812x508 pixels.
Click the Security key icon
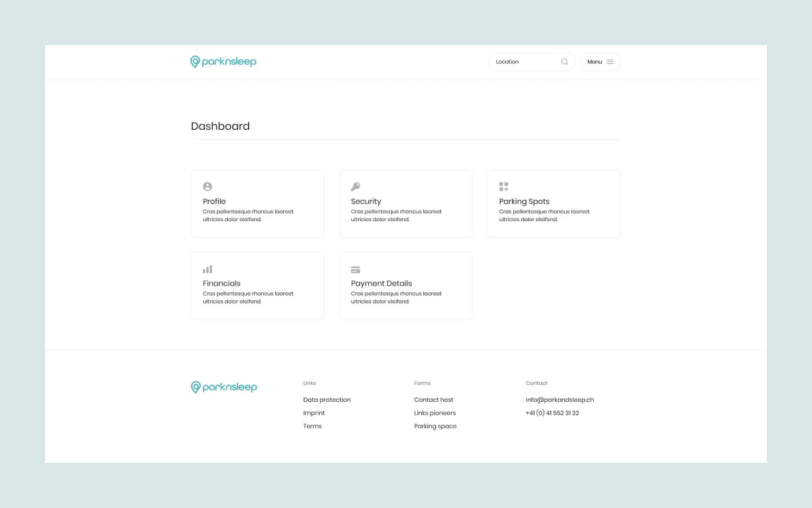click(x=355, y=187)
